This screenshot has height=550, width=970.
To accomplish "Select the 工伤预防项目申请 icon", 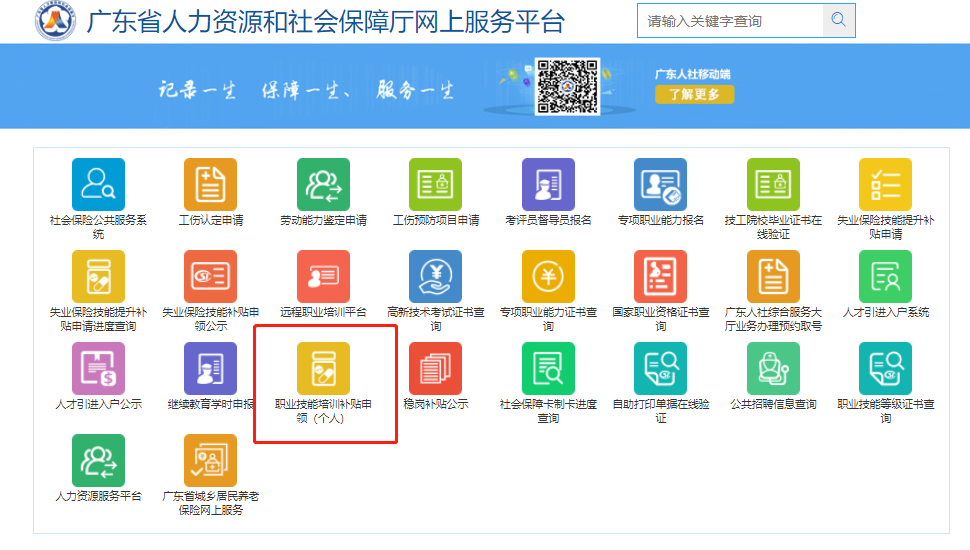I will click(x=435, y=185).
